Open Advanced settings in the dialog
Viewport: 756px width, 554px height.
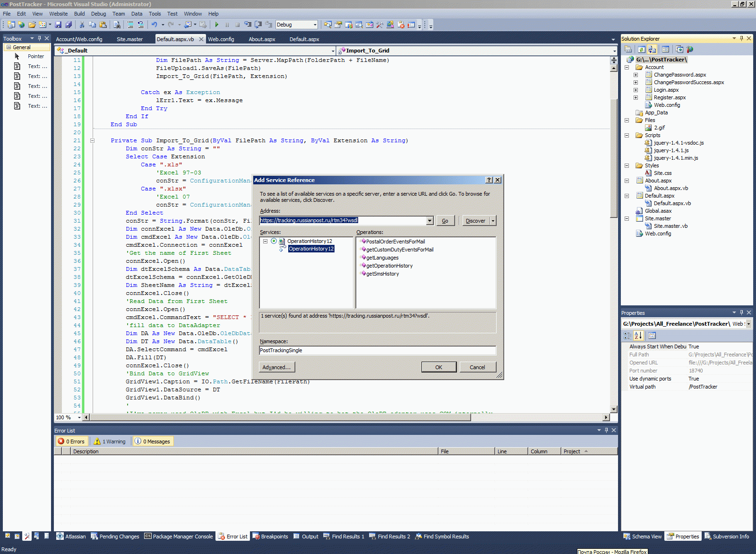277,367
